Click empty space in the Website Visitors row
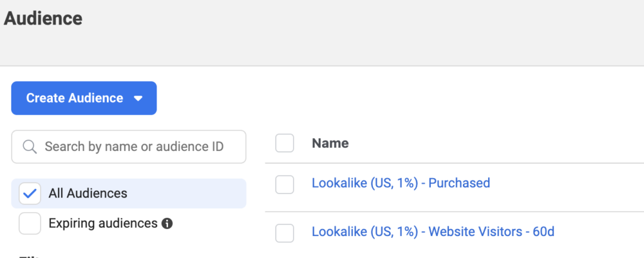The image size is (644, 258). 599,233
